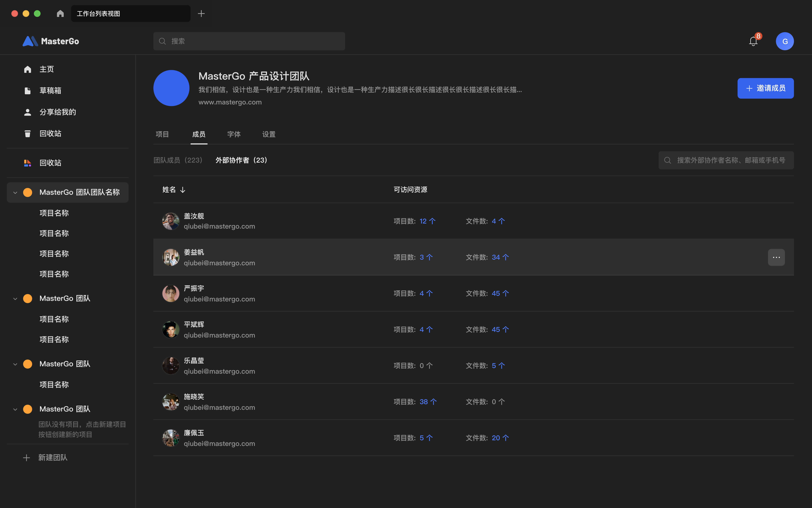Open 廉佩玉's 文件数 20 个 link
812x508 pixels.
pyautogui.click(x=500, y=438)
